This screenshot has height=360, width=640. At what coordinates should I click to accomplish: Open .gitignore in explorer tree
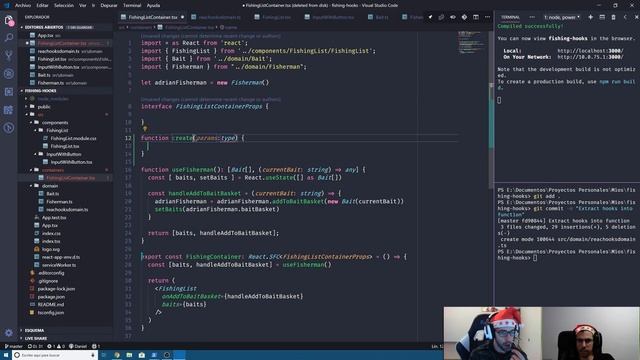[x=48, y=281]
